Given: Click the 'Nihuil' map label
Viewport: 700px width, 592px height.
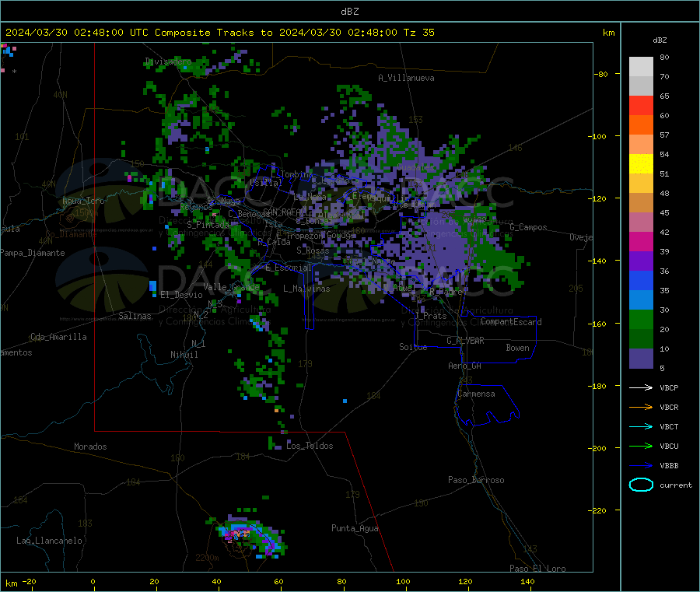Looking at the screenshot, I should [x=184, y=355].
